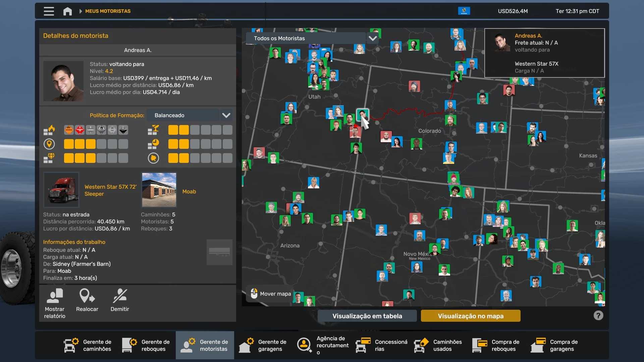Open Agência de recrutamento
The width and height of the screenshot is (644, 362).
(x=323, y=345)
